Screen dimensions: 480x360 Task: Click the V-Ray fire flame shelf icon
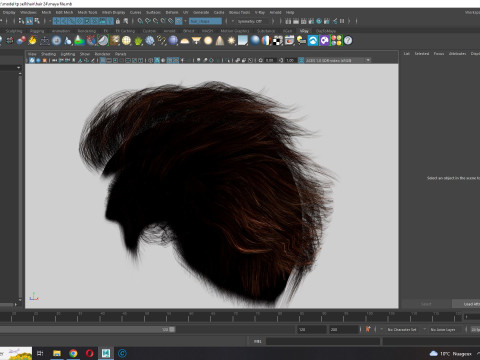[32, 41]
